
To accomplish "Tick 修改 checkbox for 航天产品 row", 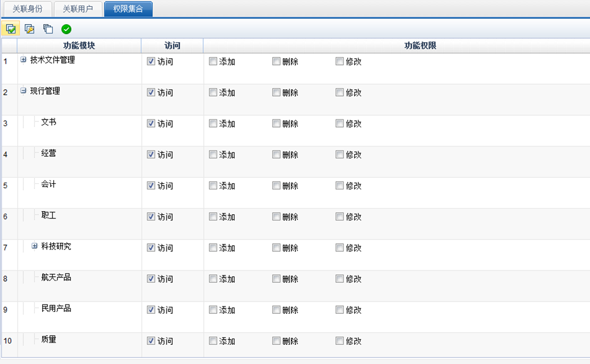I will pyautogui.click(x=339, y=279).
